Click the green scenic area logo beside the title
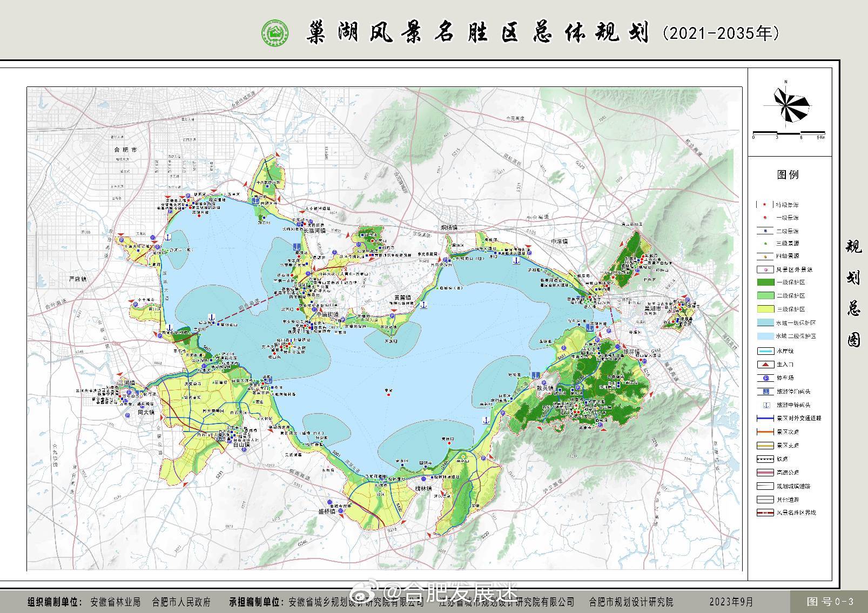 (274, 34)
